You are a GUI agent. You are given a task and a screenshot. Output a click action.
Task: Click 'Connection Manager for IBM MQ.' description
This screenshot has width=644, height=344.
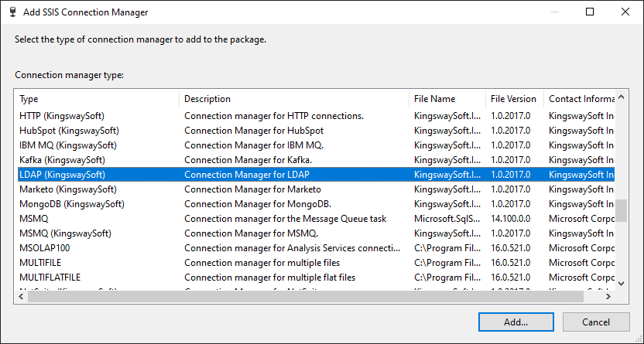(x=254, y=145)
